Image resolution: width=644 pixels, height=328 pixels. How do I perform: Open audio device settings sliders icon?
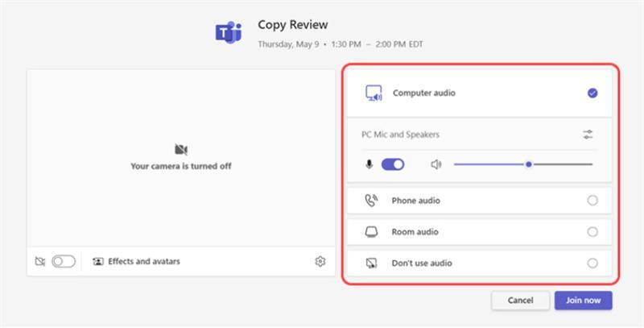click(x=588, y=135)
